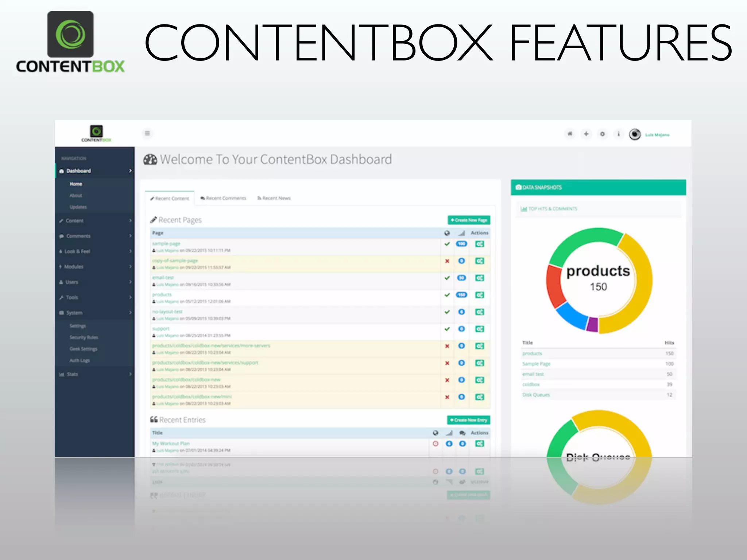Open actions icon for email-test row
The width and height of the screenshot is (747, 560).
[480, 278]
